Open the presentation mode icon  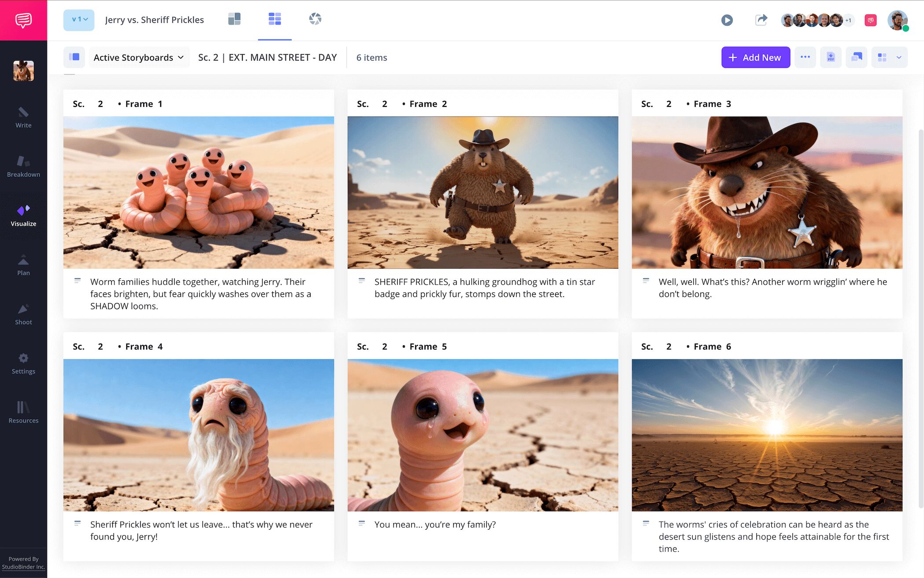tap(856, 57)
